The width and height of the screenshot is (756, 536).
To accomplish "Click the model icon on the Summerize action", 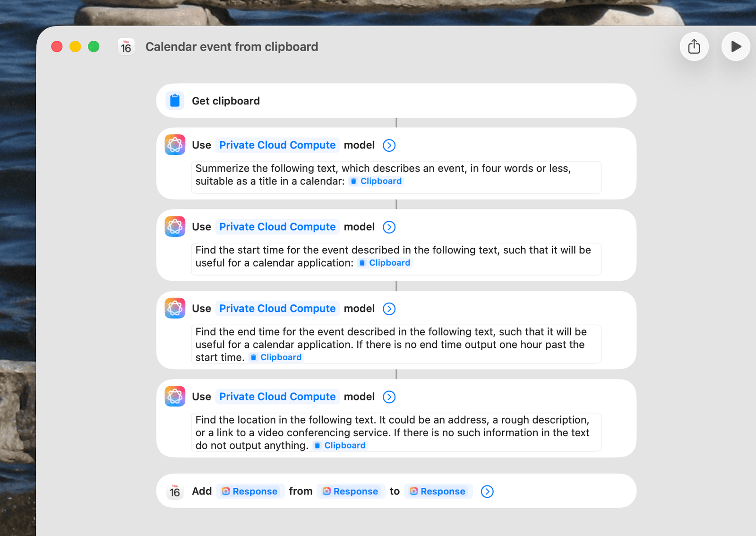I will (x=175, y=145).
